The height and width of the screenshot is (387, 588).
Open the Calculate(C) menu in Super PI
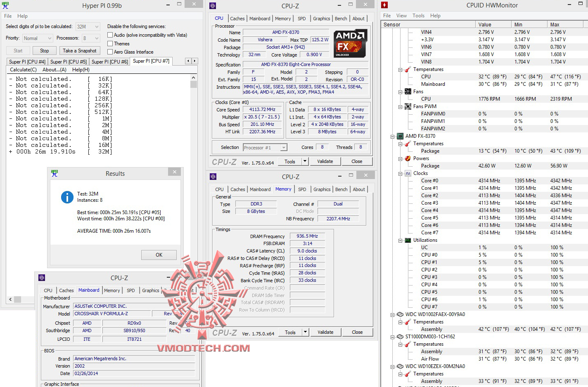23,70
